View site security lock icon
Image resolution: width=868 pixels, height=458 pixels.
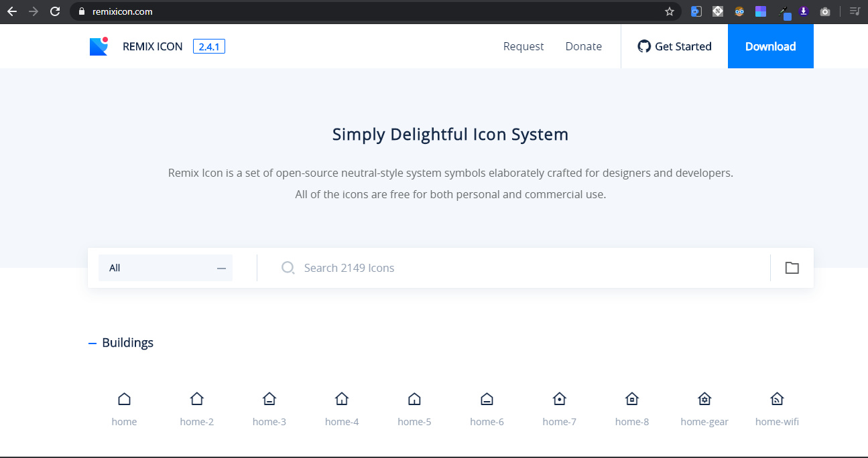(x=82, y=11)
